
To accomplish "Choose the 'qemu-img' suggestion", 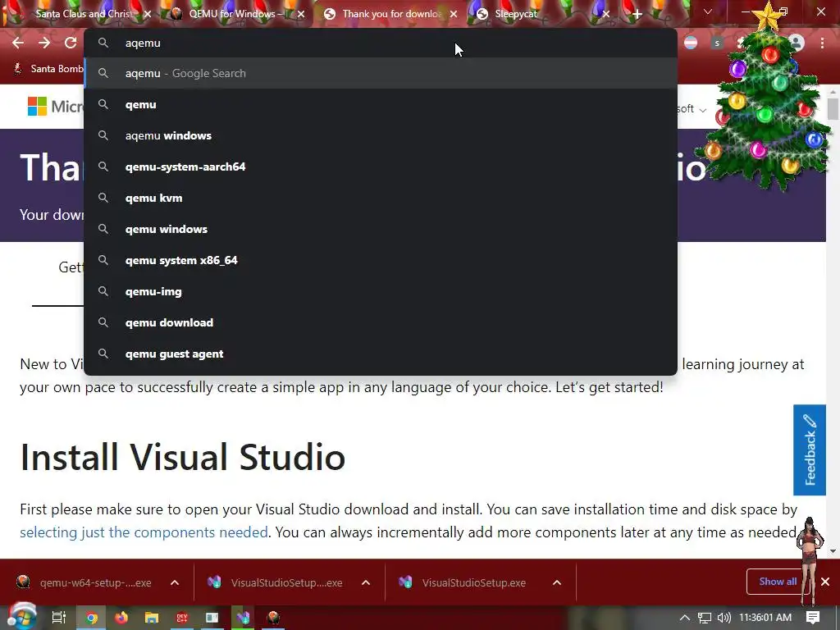I will click(381, 291).
